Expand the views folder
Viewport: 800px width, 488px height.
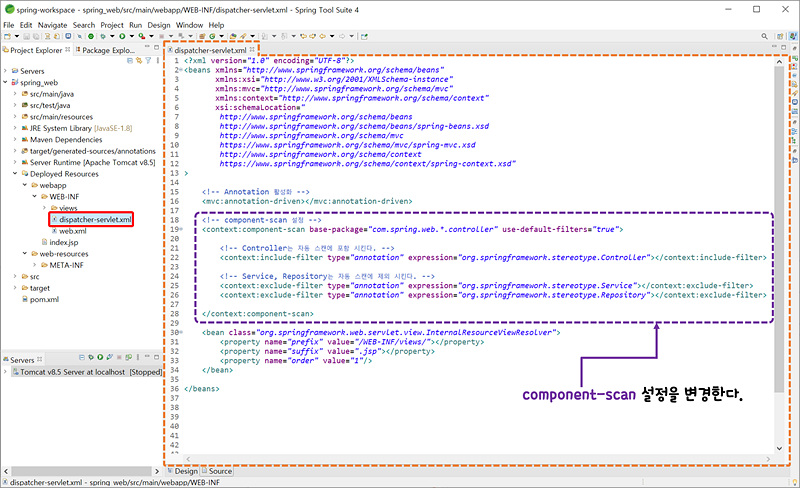pos(44,208)
